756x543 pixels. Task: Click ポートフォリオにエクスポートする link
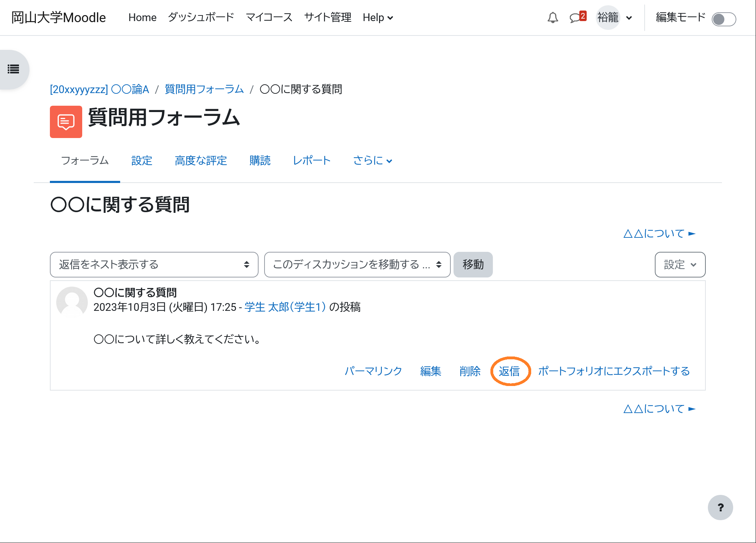pos(614,371)
